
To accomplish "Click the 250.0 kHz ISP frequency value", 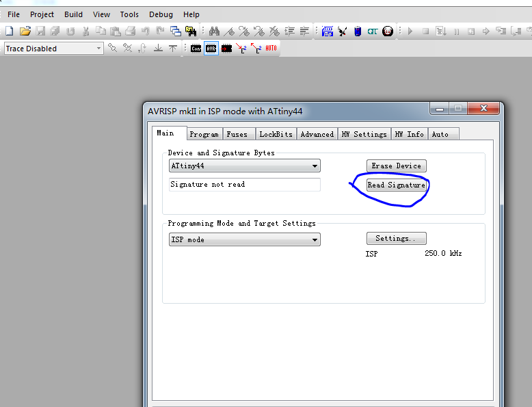I will tap(443, 253).
